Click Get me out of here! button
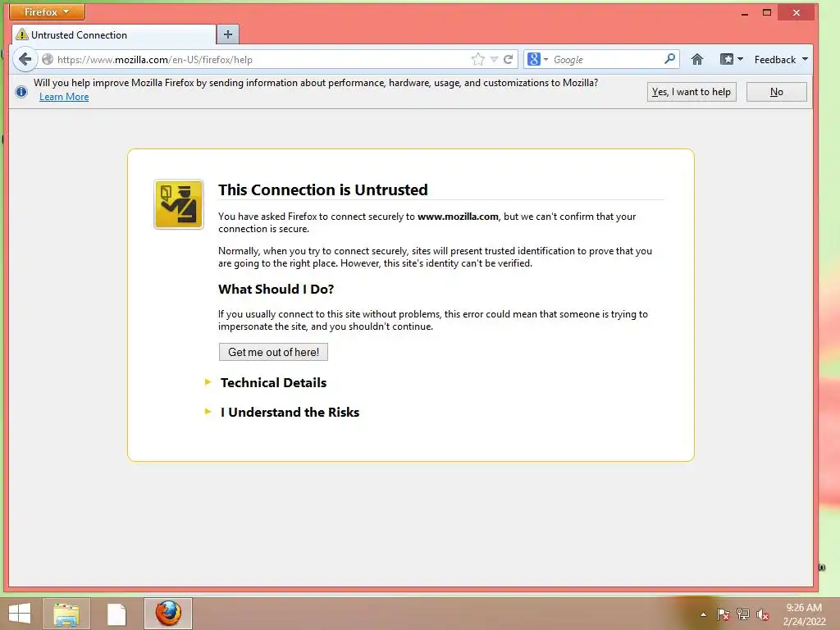This screenshot has height=630, width=840. [273, 352]
